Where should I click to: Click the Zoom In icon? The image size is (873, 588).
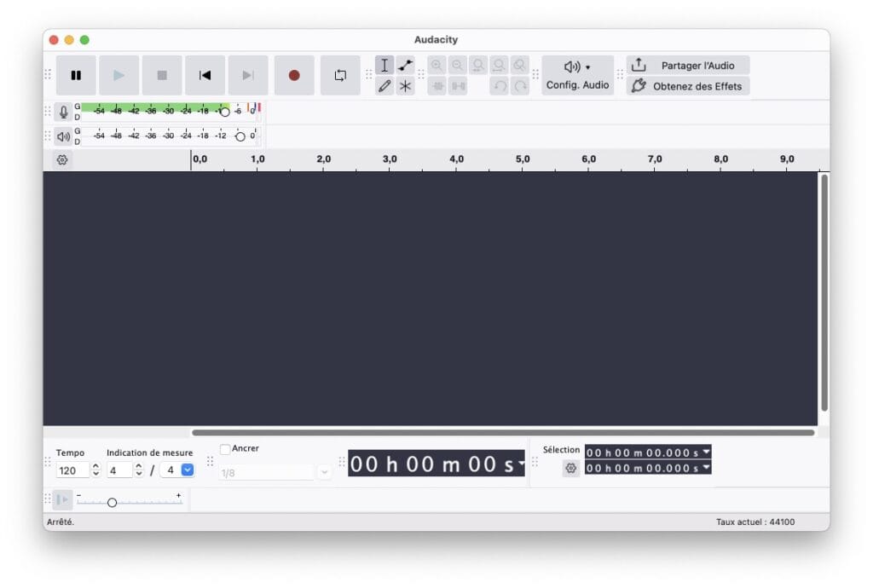point(436,65)
